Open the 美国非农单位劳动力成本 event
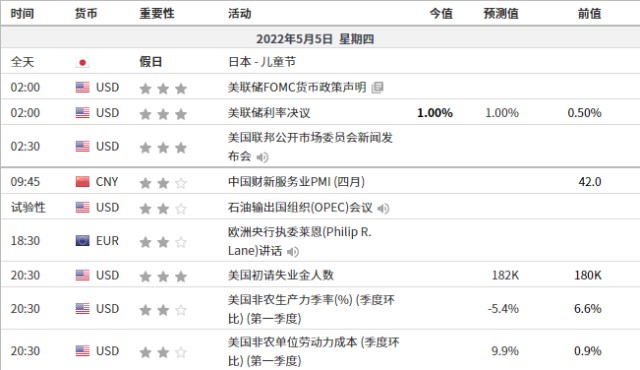640x370 pixels. [313, 351]
